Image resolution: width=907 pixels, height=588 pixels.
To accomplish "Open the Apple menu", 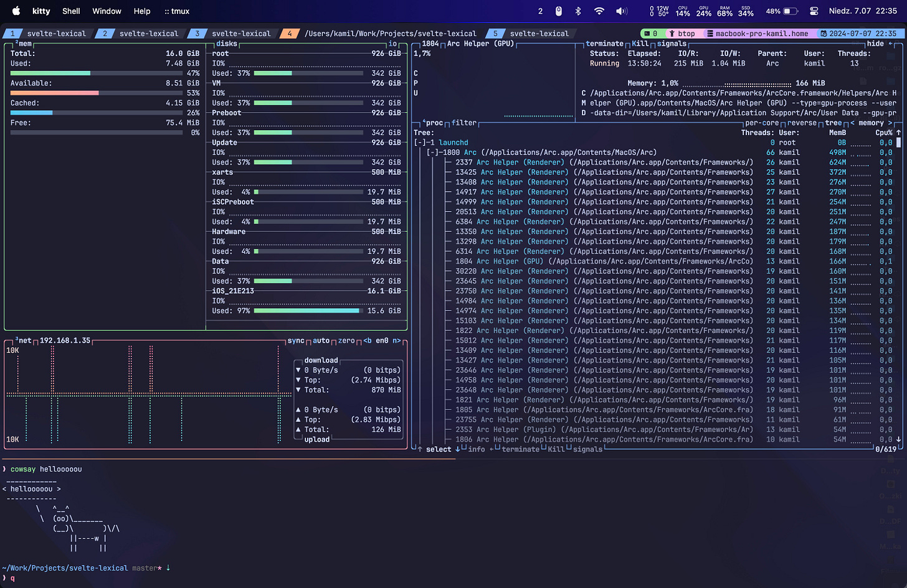I will click(17, 11).
